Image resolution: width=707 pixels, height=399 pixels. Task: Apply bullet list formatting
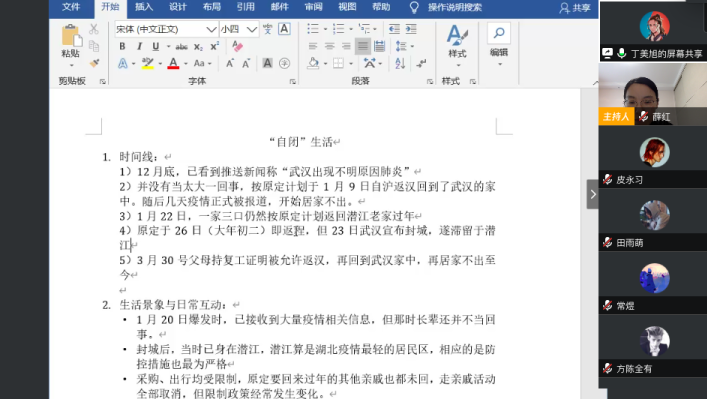click(x=313, y=29)
